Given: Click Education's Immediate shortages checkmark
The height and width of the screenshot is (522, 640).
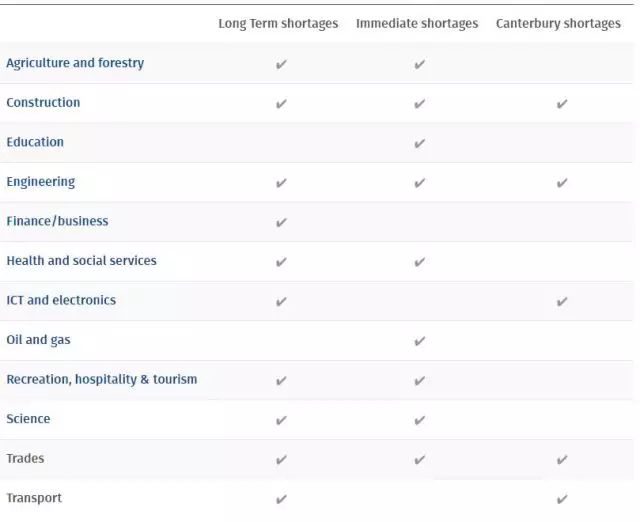Looking at the screenshot, I should point(420,143).
